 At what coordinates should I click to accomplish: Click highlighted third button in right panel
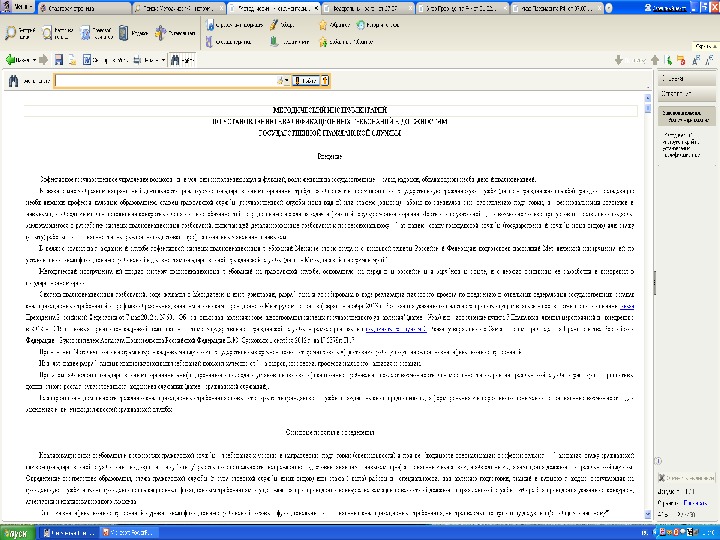(686, 116)
